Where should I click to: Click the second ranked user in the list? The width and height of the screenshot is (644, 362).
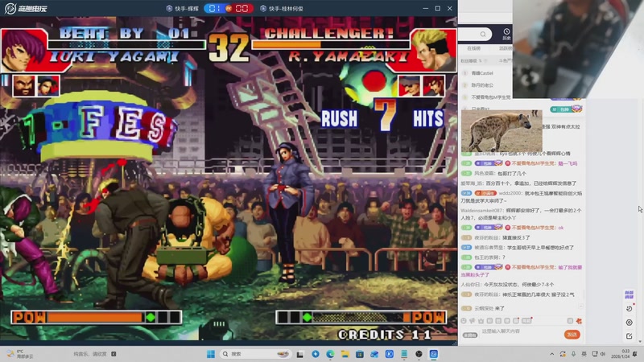pyautogui.click(x=482, y=85)
